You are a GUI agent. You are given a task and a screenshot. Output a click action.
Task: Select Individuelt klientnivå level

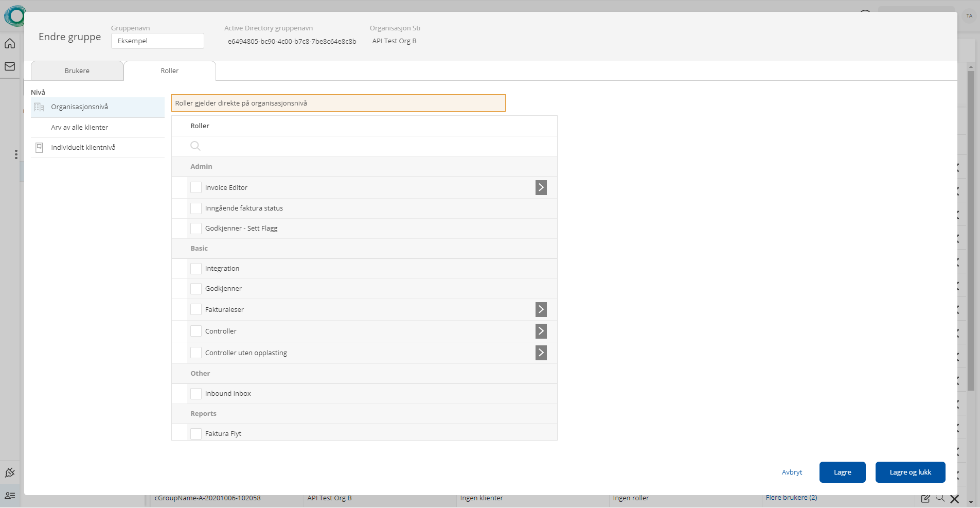[83, 148]
